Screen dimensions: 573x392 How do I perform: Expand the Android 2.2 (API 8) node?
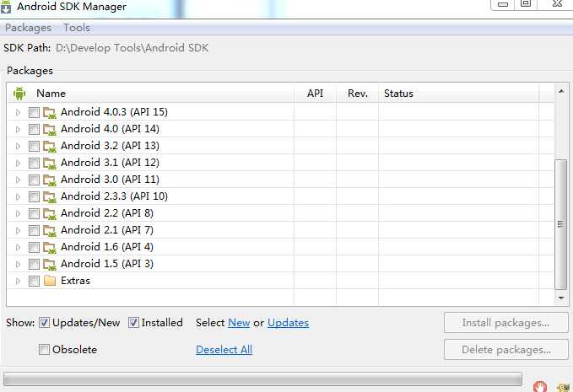point(18,213)
